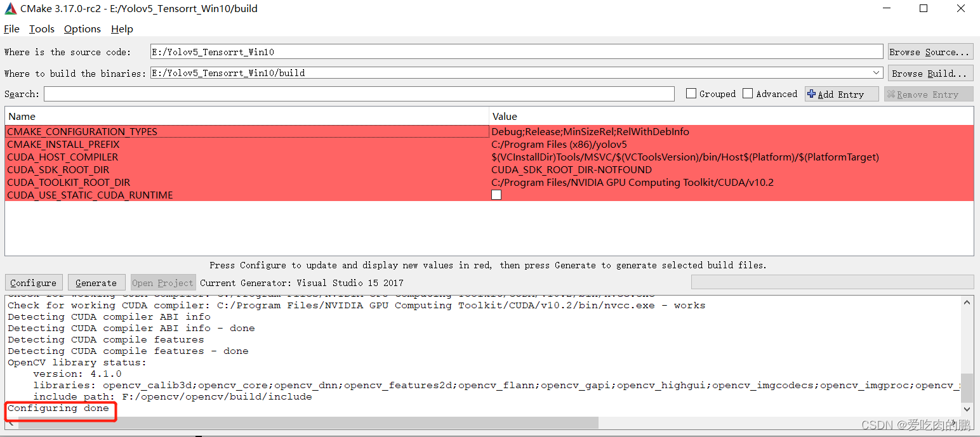Screen dimensions: 980x437
Task: Enable the Advanced checkbox
Action: (748, 94)
